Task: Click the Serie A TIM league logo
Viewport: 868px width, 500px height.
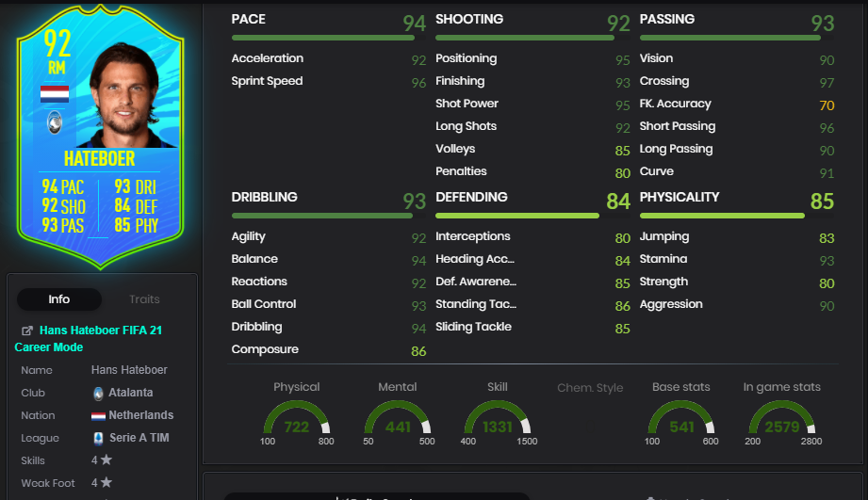Action: coord(99,438)
